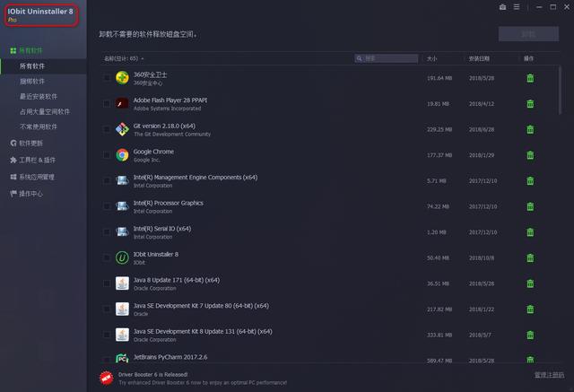Viewport: 574px width, 392px height.
Task: Open 占用大量空间软件 in the sidebar
Action: pos(45,111)
